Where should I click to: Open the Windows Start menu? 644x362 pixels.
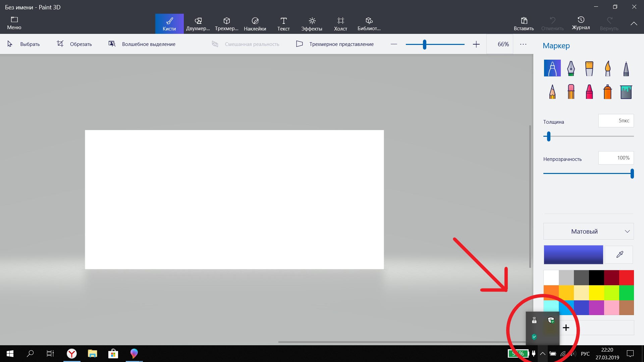(x=10, y=354)
